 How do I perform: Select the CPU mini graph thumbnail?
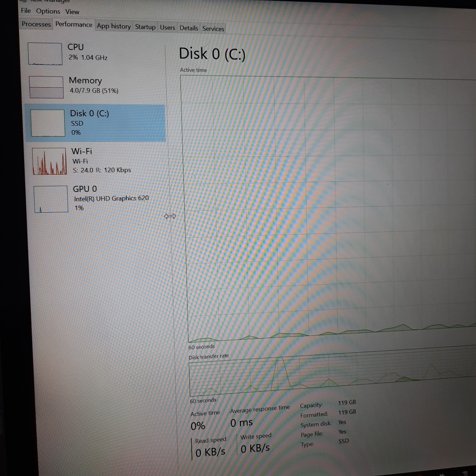coord(45,54)
